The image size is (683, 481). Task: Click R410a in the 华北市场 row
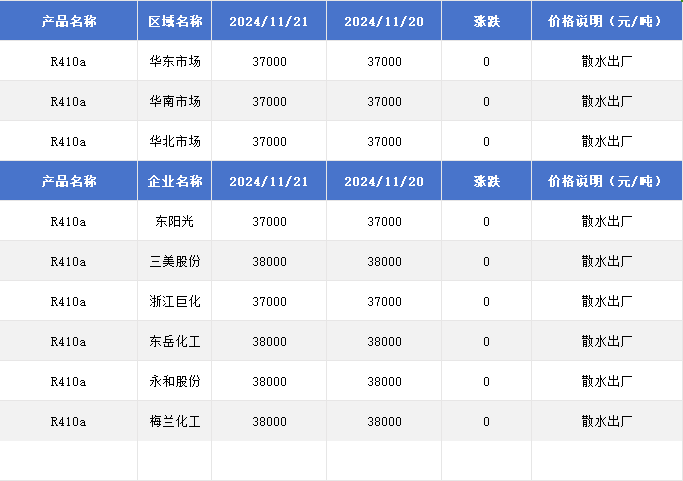point(68,142)
